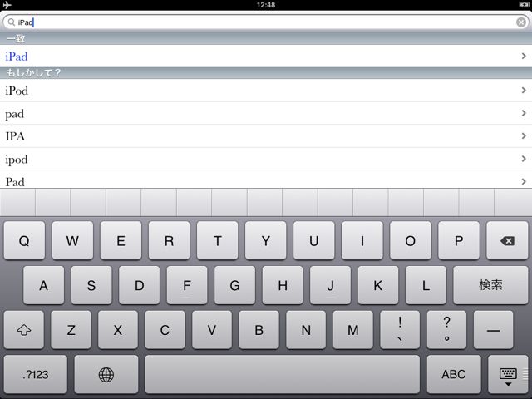Tap the space bar

(283, 375)
